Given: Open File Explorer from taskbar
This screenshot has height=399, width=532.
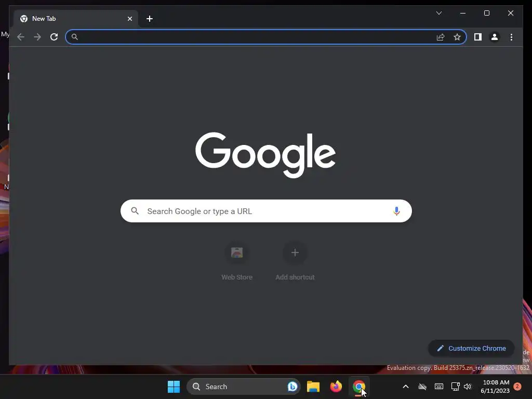Looking at the screenshot, I should (x=313, y=387).
